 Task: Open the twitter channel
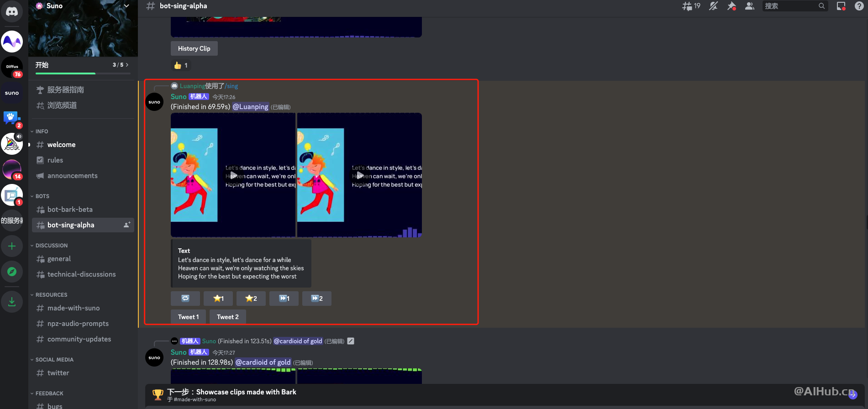click(83, 373)
